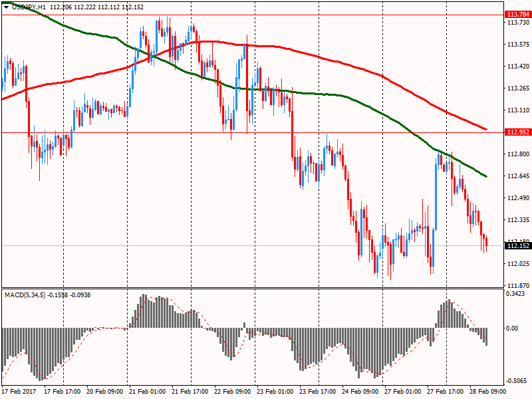Select the 27 Feb 17:00 time label
Image resolution: width=532 pixels, height=399 pixels.
[x=445, y=391]
